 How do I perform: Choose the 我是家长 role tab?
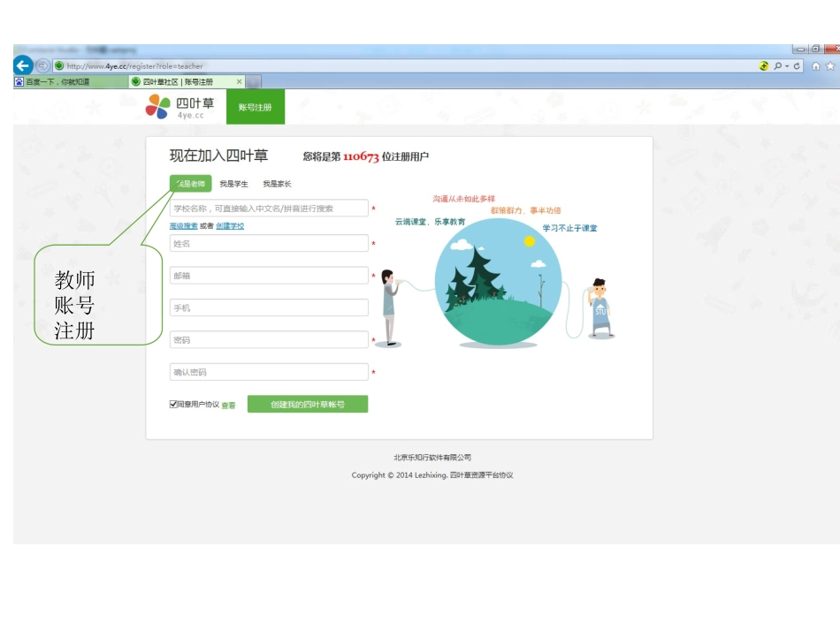(x=277, y=184)
